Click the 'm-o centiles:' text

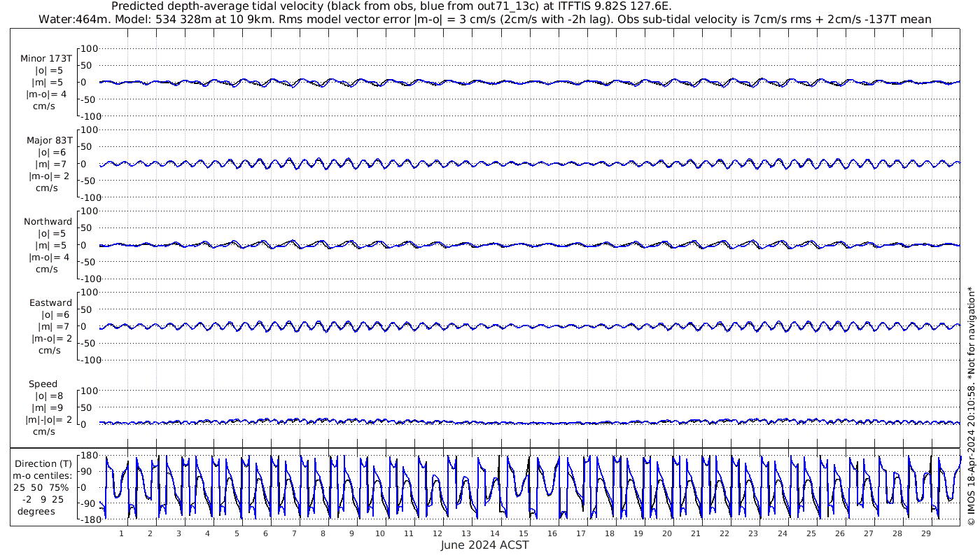coord(43,475)
